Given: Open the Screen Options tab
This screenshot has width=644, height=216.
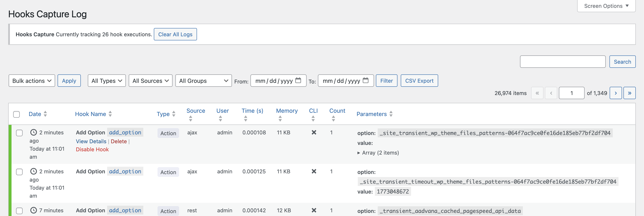Looking at the screenshot, I should coord(606,6).
